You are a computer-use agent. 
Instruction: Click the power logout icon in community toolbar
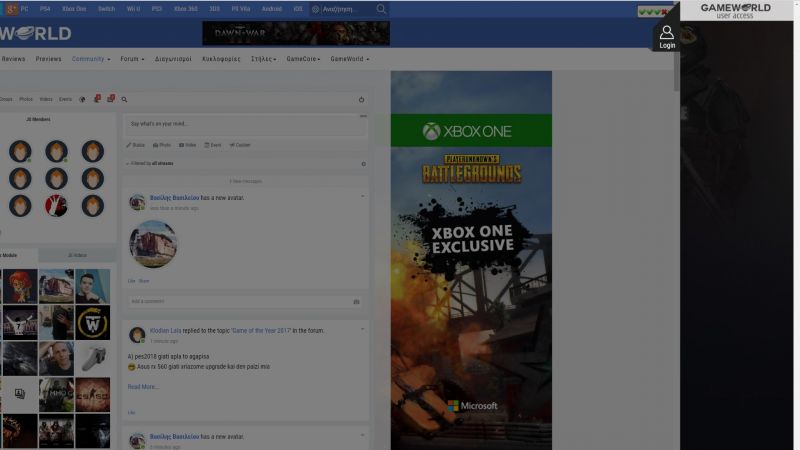click(361, 99)
